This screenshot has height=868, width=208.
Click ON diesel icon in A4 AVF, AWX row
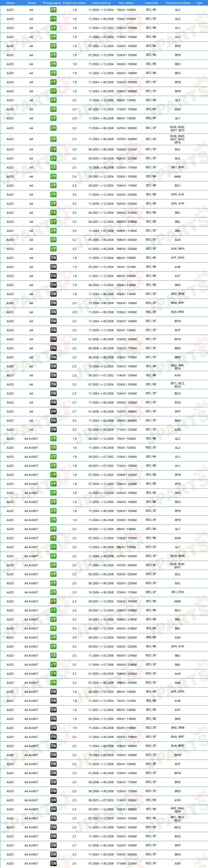(53, 258)
